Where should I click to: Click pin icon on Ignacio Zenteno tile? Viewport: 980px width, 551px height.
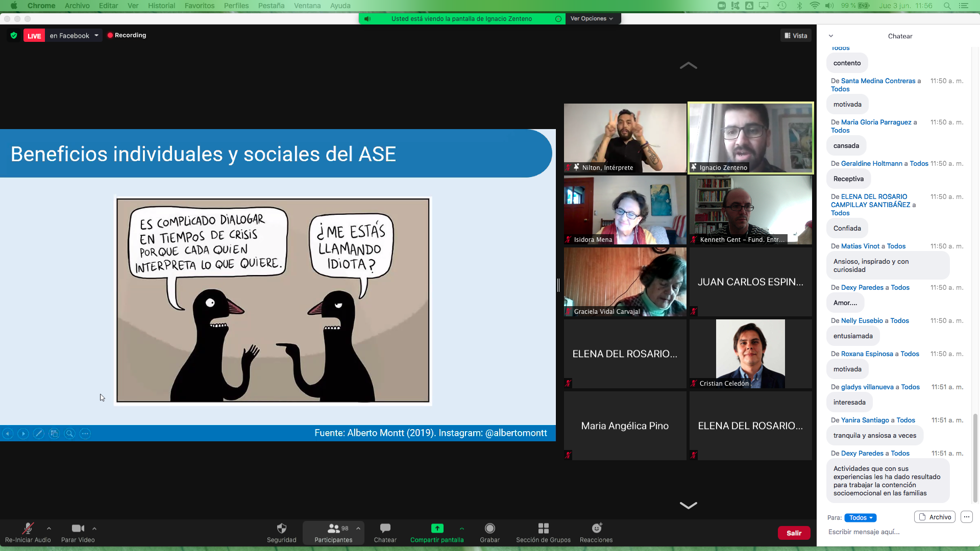[694, 167]
